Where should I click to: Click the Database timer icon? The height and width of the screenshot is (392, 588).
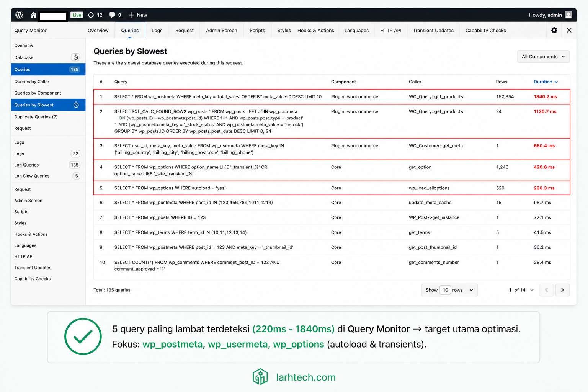pyautogui.click(x=76, y=57)
